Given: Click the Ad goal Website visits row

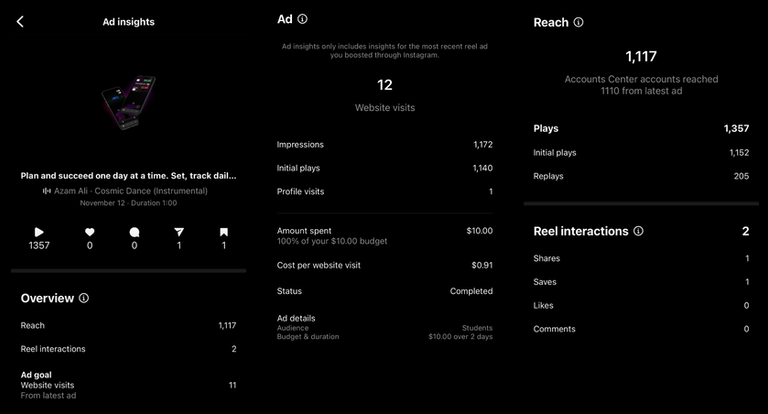Looking at the screenshot, I should [128, 385].
